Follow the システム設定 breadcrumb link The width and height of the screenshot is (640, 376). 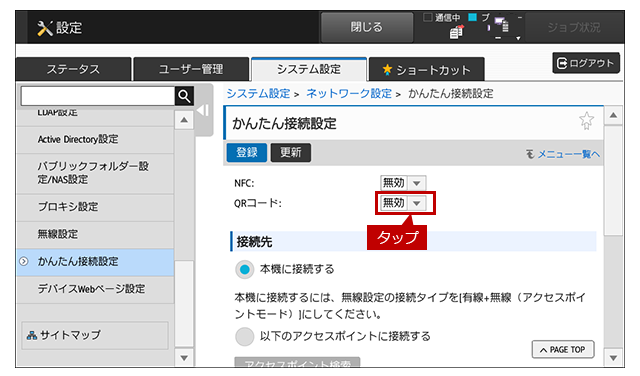tap(258, 93)
